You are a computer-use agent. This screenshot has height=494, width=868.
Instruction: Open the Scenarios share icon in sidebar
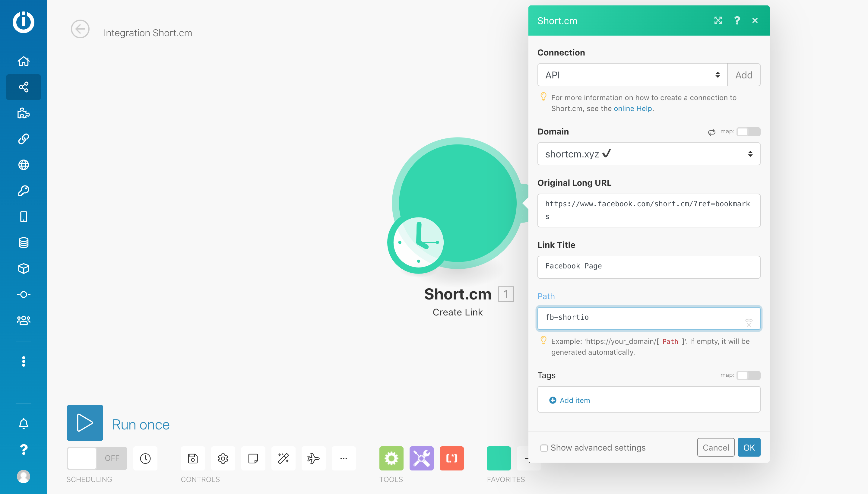click(24, 87)
